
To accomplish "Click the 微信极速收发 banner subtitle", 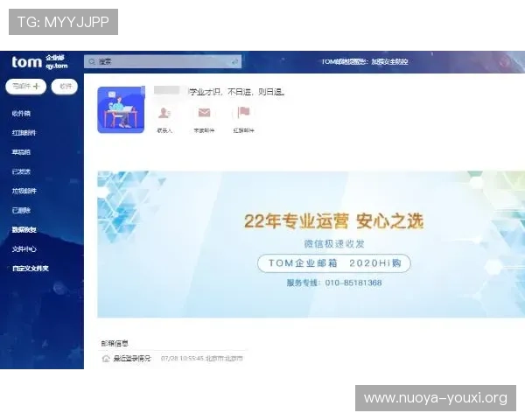I will tap(334, 244).
